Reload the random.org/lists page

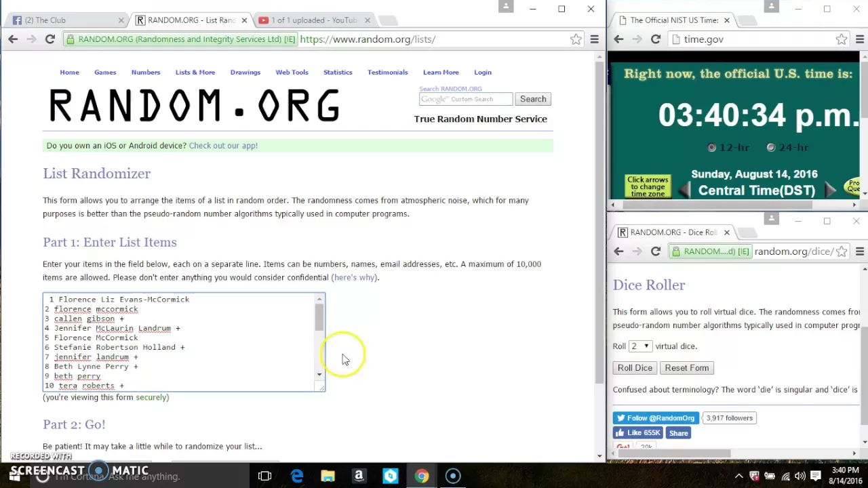[50, 39]
